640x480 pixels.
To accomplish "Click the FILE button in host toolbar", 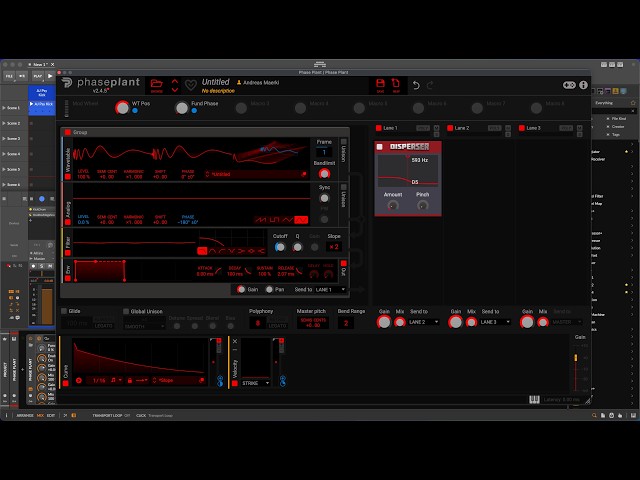I will pyautogui.click(x=9, y=76).
